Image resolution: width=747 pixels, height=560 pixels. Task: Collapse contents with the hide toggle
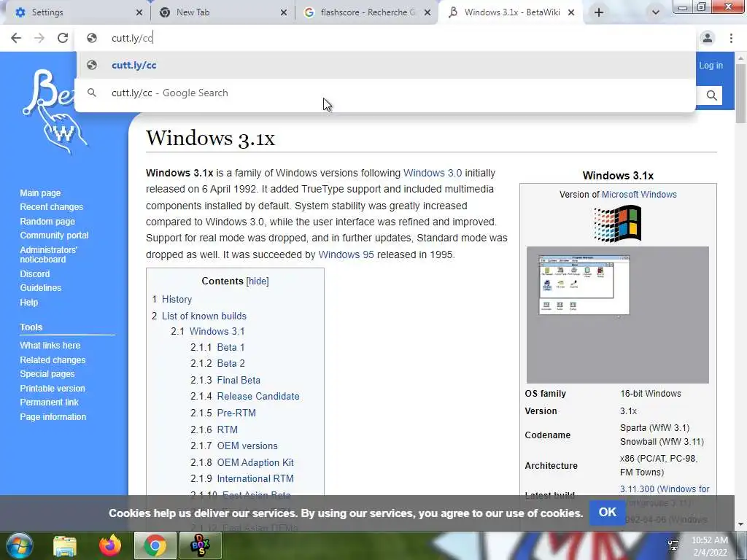pyautogui.click(x=258, y=281)
